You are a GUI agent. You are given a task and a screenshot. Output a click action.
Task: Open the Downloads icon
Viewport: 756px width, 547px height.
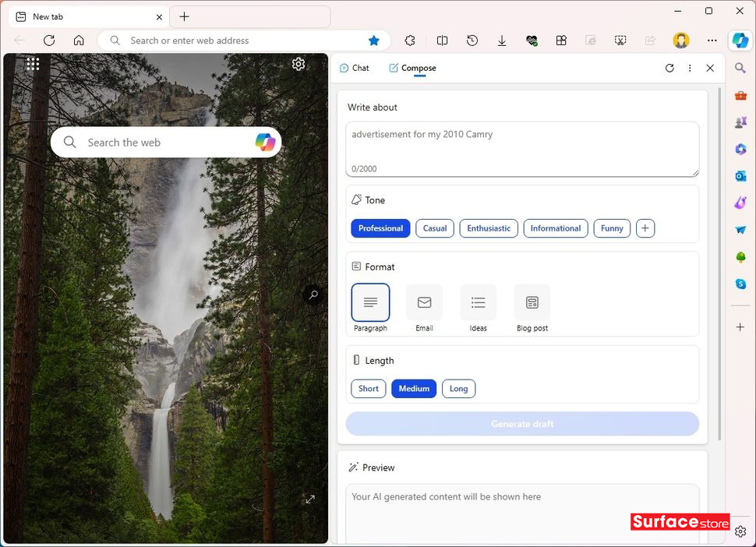[x=502, y=41]
